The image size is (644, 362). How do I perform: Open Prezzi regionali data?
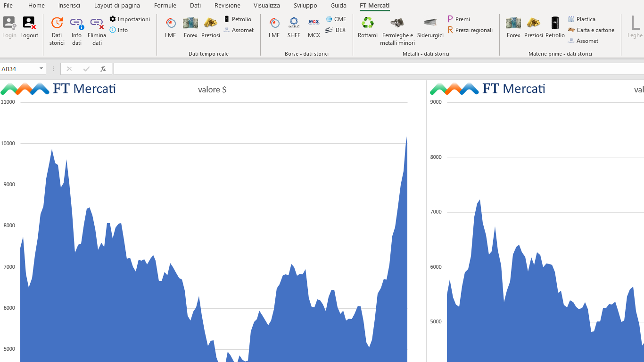(470, 30)
